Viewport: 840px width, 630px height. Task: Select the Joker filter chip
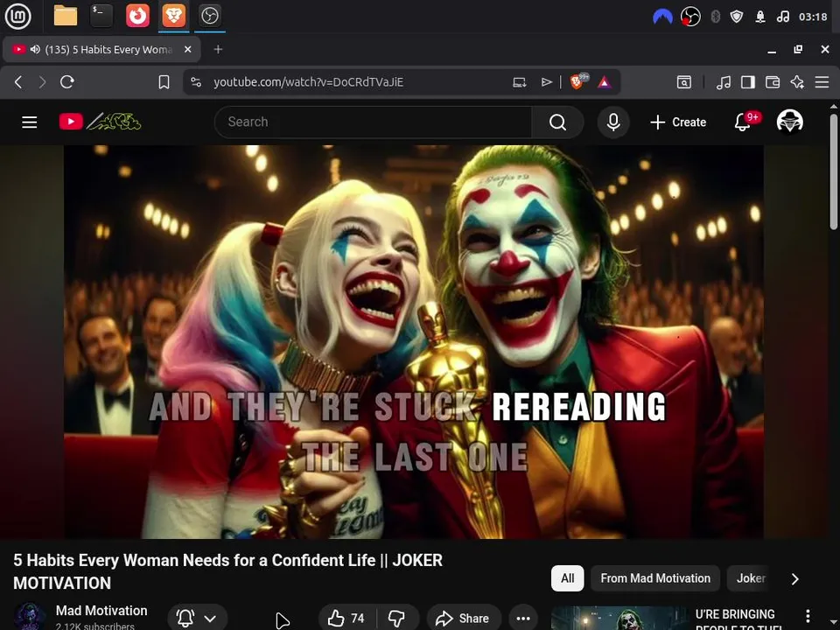[751, 578]
